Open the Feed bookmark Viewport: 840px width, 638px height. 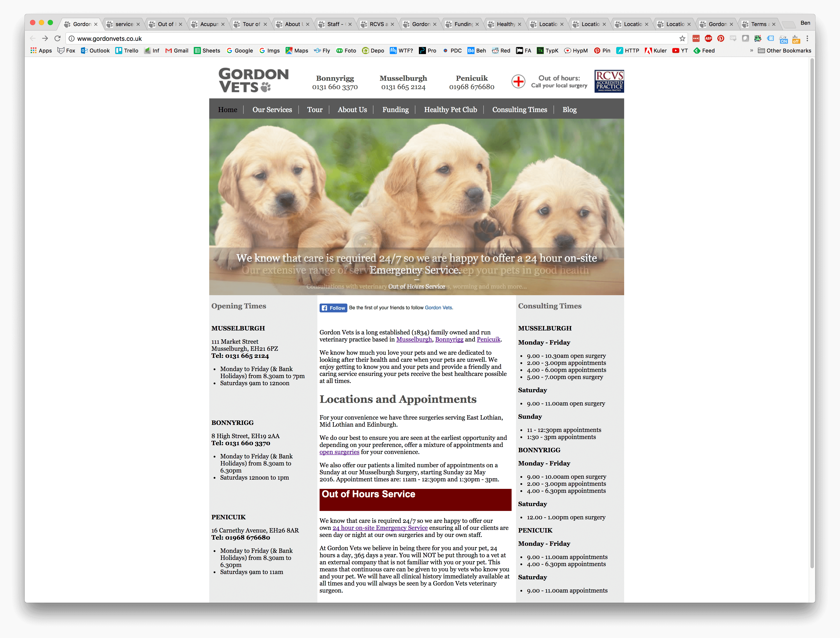coord(704,51)
